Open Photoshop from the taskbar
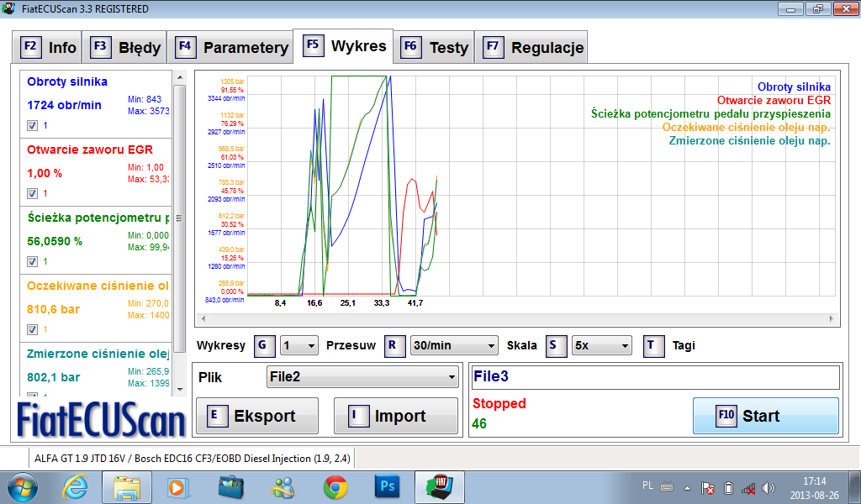This screenshot has height=504, width=861. click(x=388, y=486)
